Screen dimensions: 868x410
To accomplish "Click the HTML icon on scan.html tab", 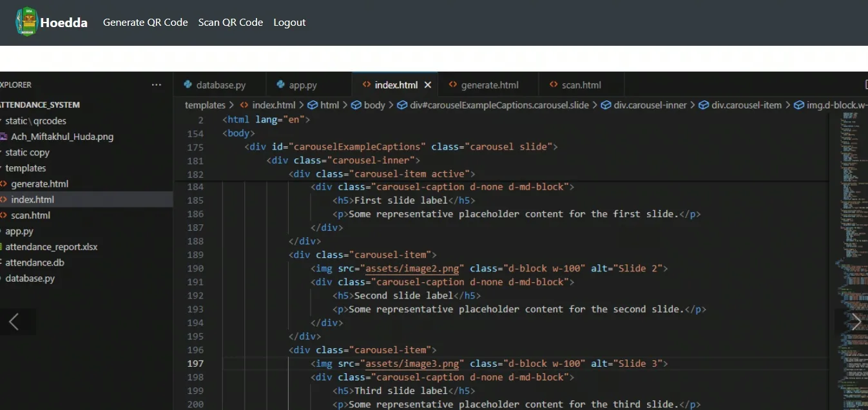I will point(554,84).
